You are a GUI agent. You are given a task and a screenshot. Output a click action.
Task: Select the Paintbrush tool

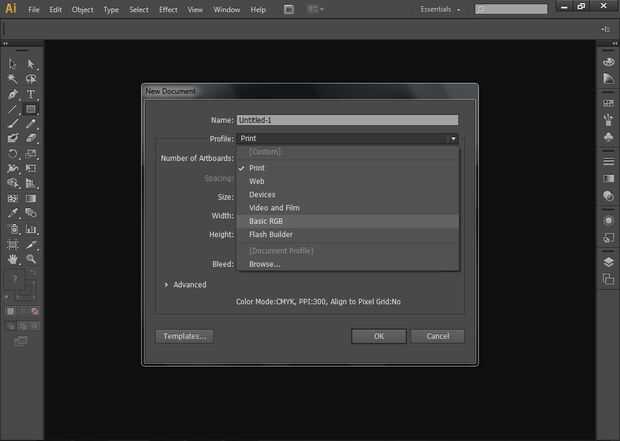coord(12,123)
